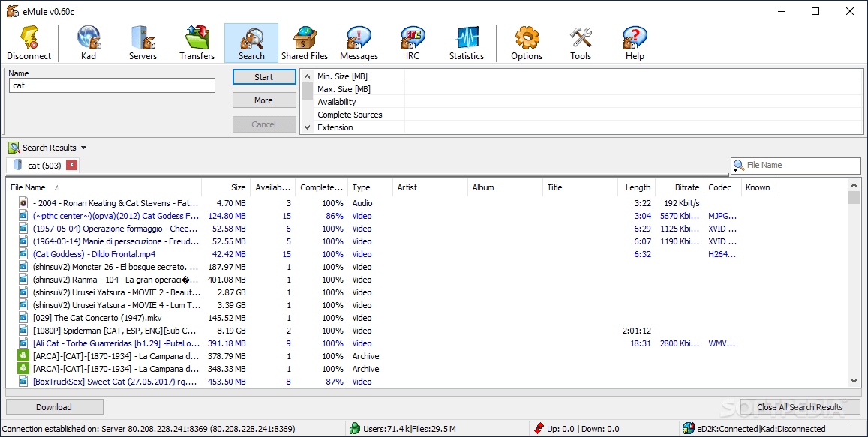Click the Max. Size [MB] parameter row
Image resolution: width=868 pixels, height=437 pixels.
588,89
